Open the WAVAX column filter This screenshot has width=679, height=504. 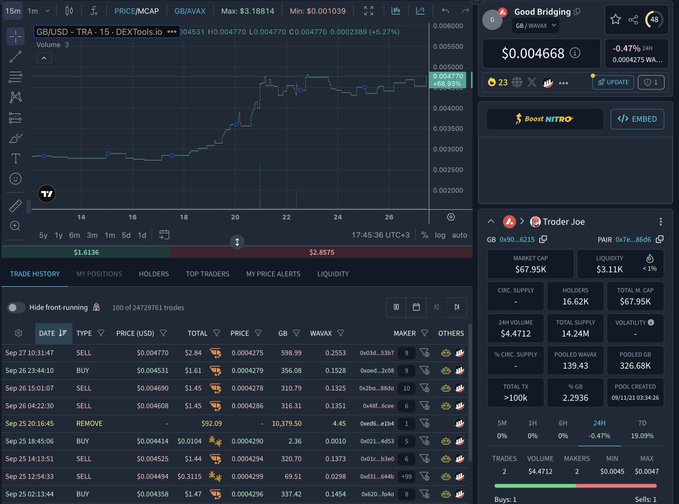coord(341,333)
